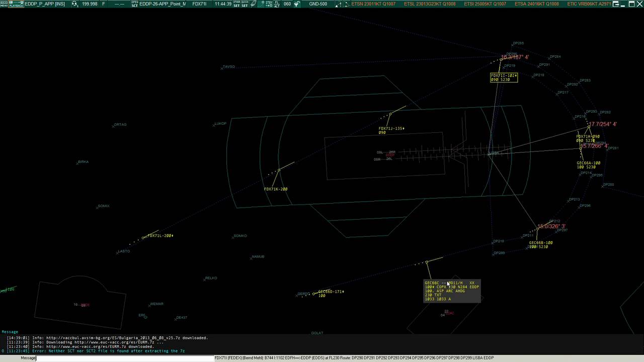Viewport: 644px width, 362px height.
Task: Click the ETIC VRB06KT METAR
Action: pos(589,4)
